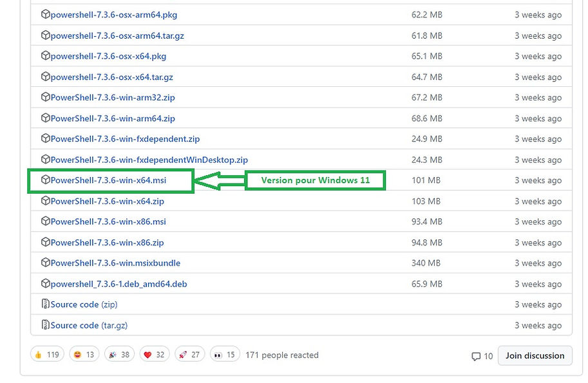Download PowerShell-7.3.6-win-fxdependent.zip

coord(125,140)
